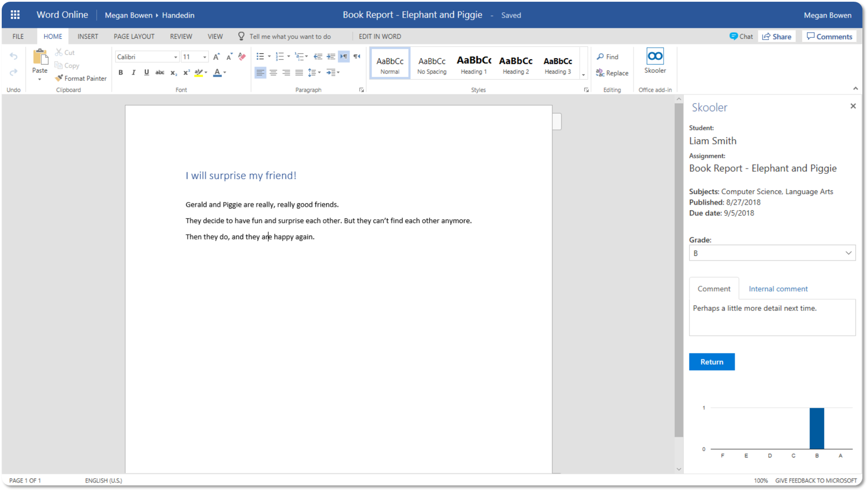
Task: Toggle Align Left paragraph alignment
Action: (x=260, y=73)
